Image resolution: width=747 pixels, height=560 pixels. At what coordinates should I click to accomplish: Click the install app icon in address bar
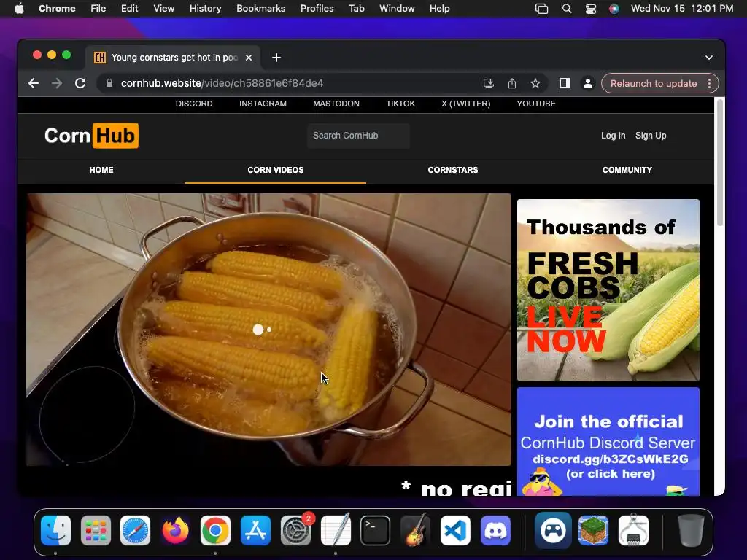pyautogui.click(x=488, y=83)
